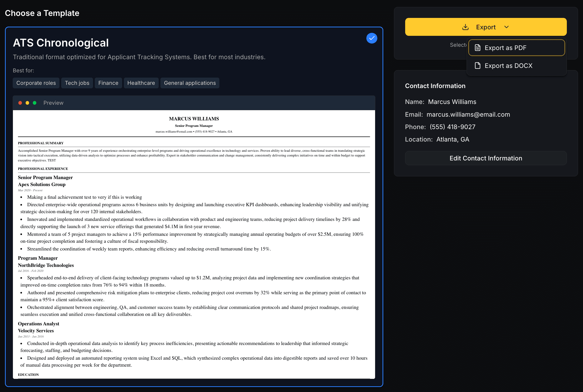Image resolution: width=583 pixels, height=392 pixels.
Task: Select the PDF document icon next to Export as PDF
Action: [x=478, y=48]
